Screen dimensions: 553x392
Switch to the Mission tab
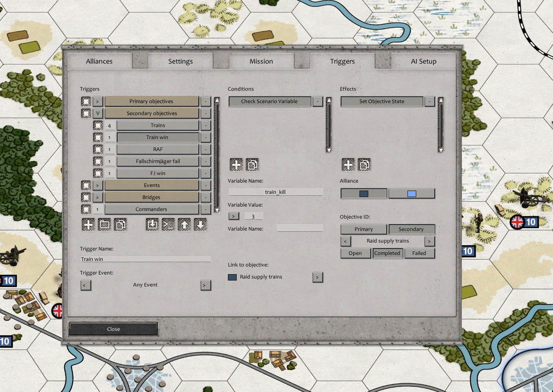point(261,61)
